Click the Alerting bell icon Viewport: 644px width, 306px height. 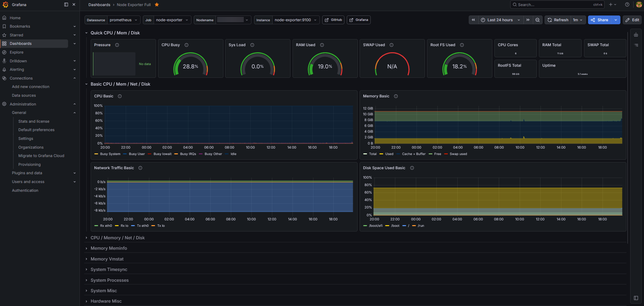point(4,69)
